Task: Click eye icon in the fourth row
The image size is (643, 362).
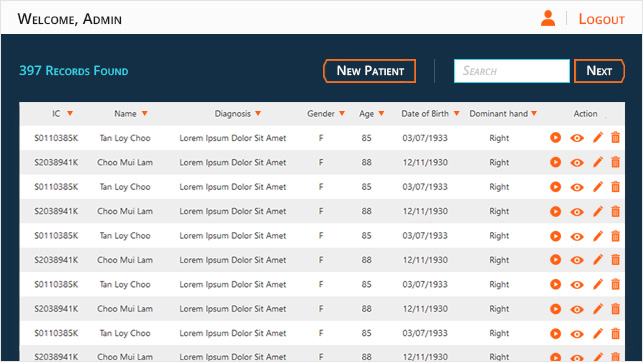Action: pyautogui.click(x=577, y=212)
